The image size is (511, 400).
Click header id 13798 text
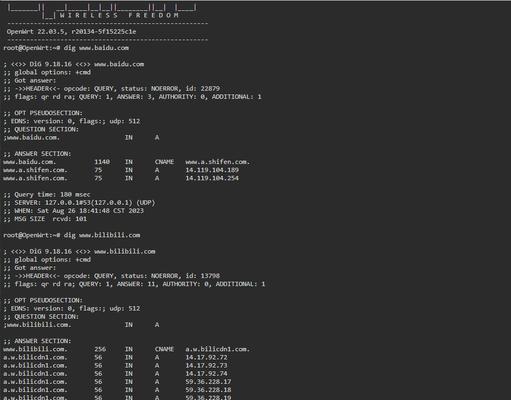click(x=206, y=276)
